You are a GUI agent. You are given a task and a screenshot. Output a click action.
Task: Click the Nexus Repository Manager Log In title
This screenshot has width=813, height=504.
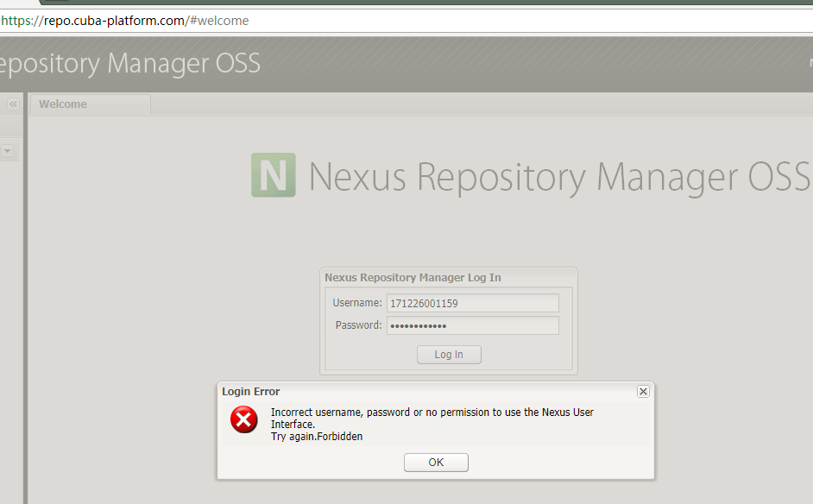click(x=413, y=277)
